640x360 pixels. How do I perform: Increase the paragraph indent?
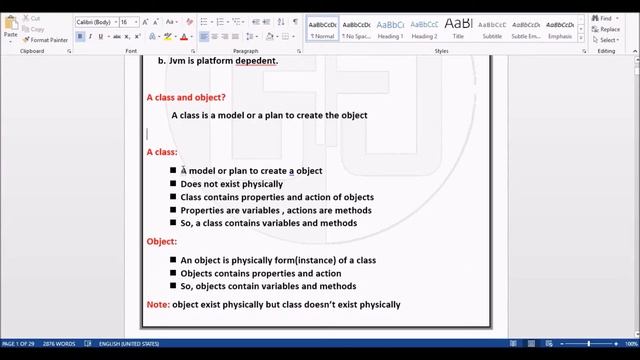266,22
